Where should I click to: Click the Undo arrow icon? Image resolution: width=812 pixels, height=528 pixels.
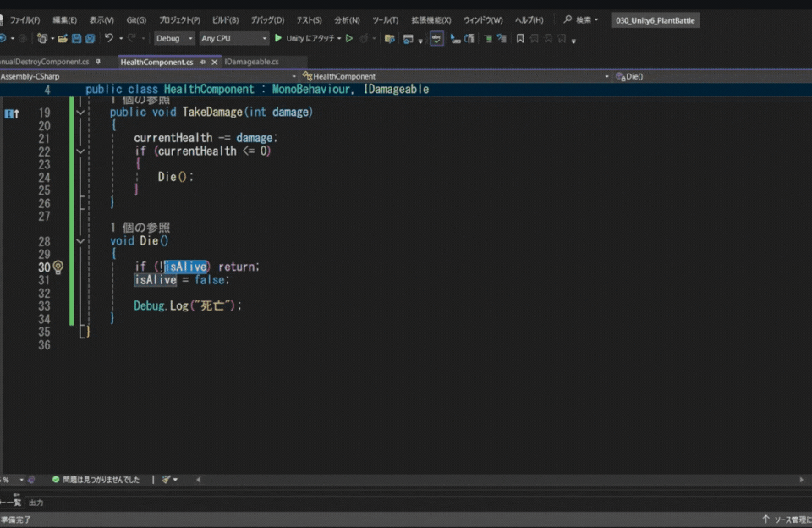[x=109, y=38]
